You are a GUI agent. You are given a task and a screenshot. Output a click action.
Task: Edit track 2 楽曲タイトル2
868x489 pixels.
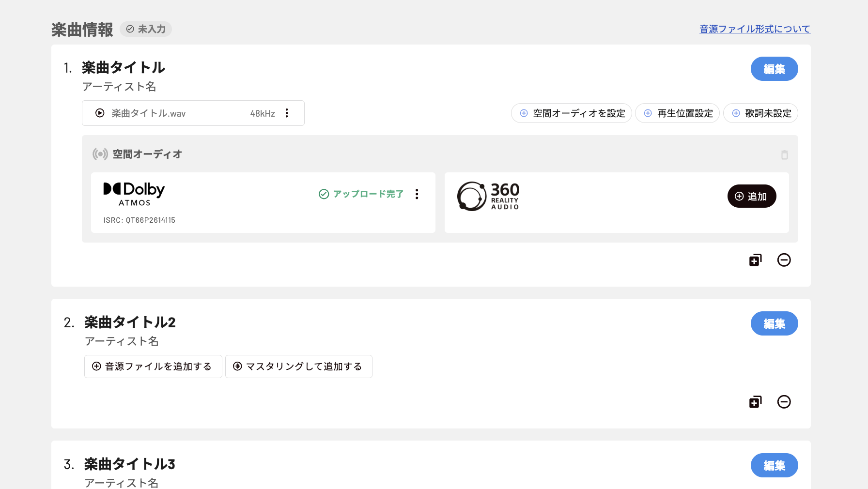tap(775, 323)
